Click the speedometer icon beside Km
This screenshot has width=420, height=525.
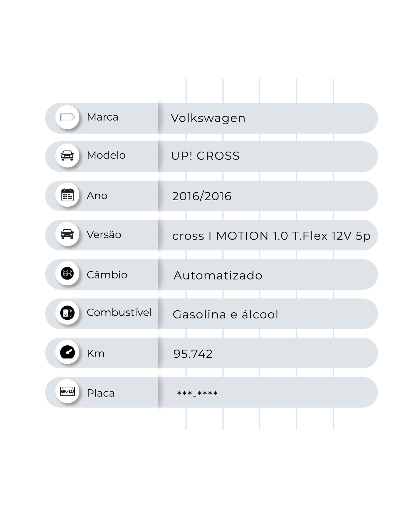(x=67, y=352)
